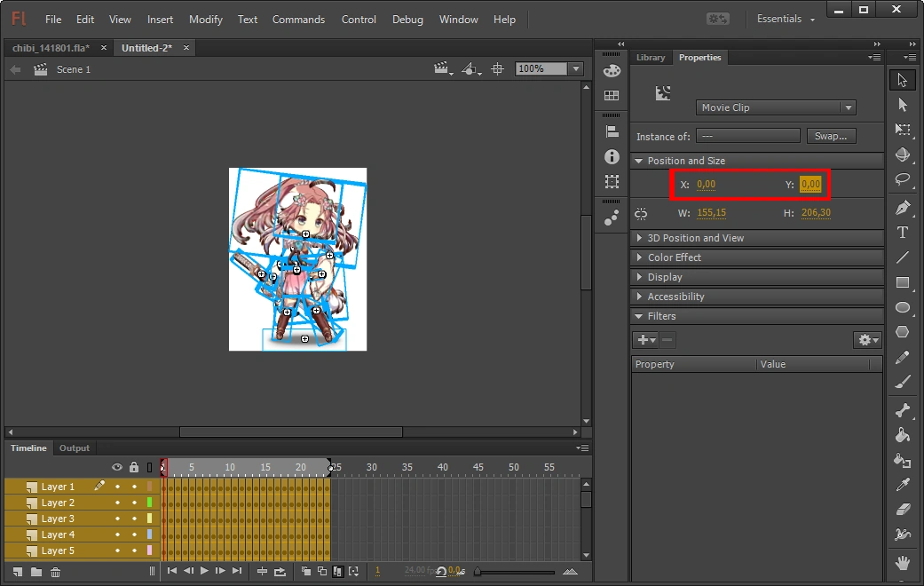
Task: Select the Lasso tool
Action: 903,179
